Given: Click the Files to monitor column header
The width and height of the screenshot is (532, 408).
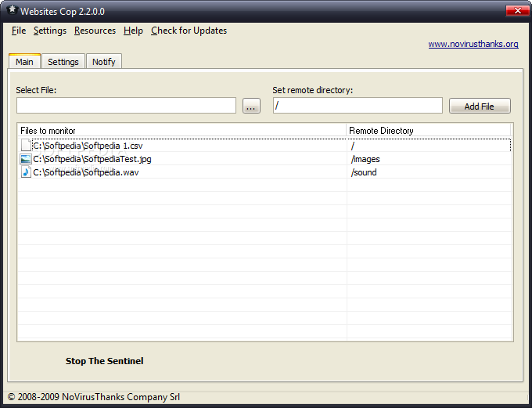Looking at the screenshot, I should [x=182, y=131].
